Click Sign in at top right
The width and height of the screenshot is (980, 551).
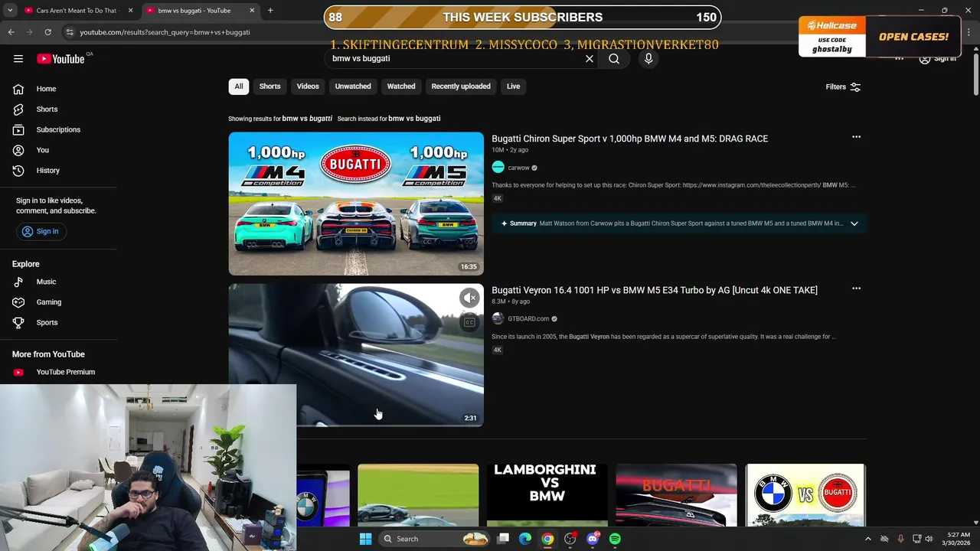[x=938, y=59]
